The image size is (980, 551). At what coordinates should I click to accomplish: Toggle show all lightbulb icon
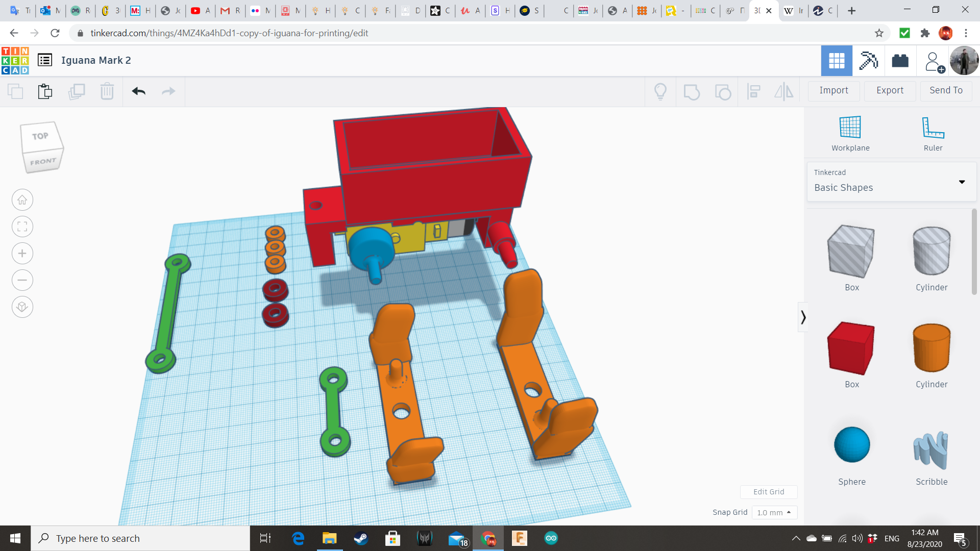[660, 91]
